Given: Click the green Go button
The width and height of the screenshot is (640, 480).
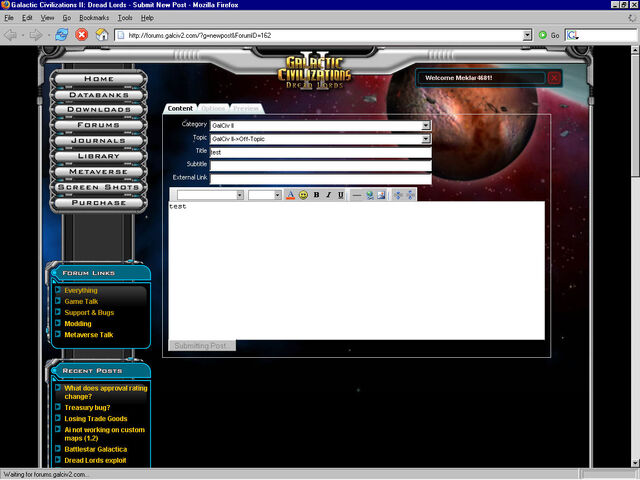Looking at the screenshot, I should pos(549,35).
